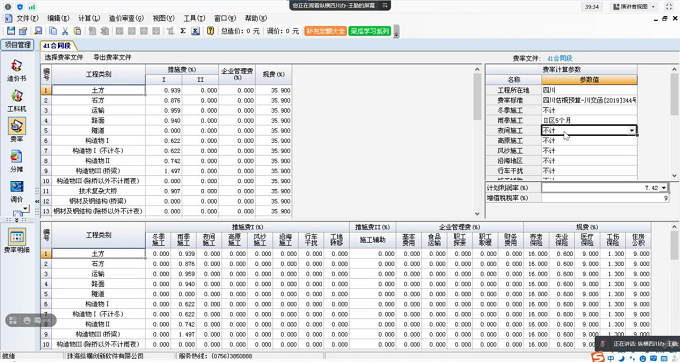Screen dimensions: 680x363
Task: Click the exit full-screen icon in the title bar
Action: (669, 7)
